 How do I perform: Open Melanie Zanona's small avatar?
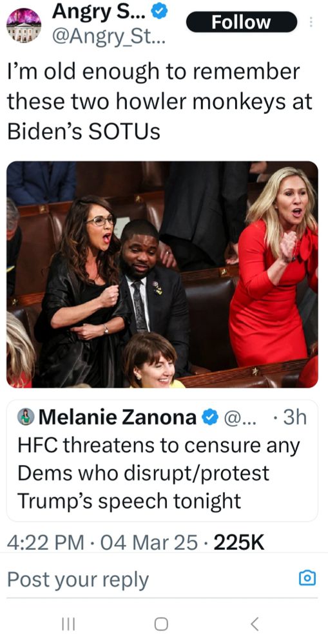pyautogui.click(x=26, y=417)
